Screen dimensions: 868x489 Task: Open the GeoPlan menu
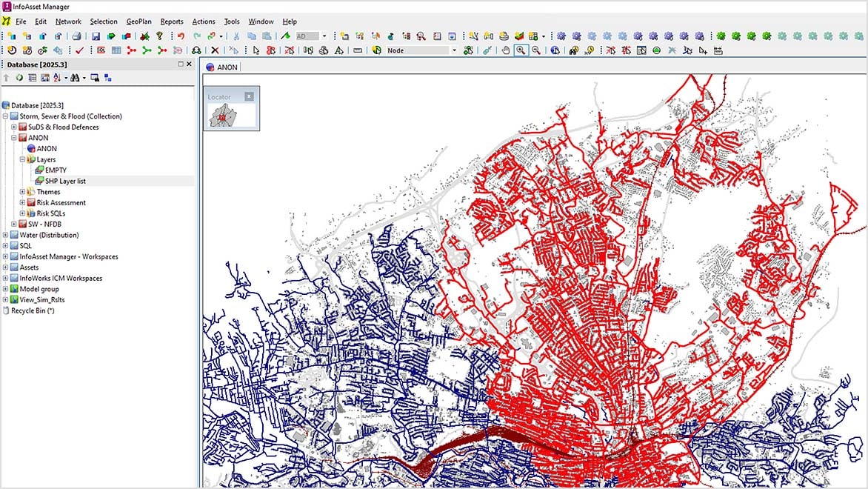point(138,21)
